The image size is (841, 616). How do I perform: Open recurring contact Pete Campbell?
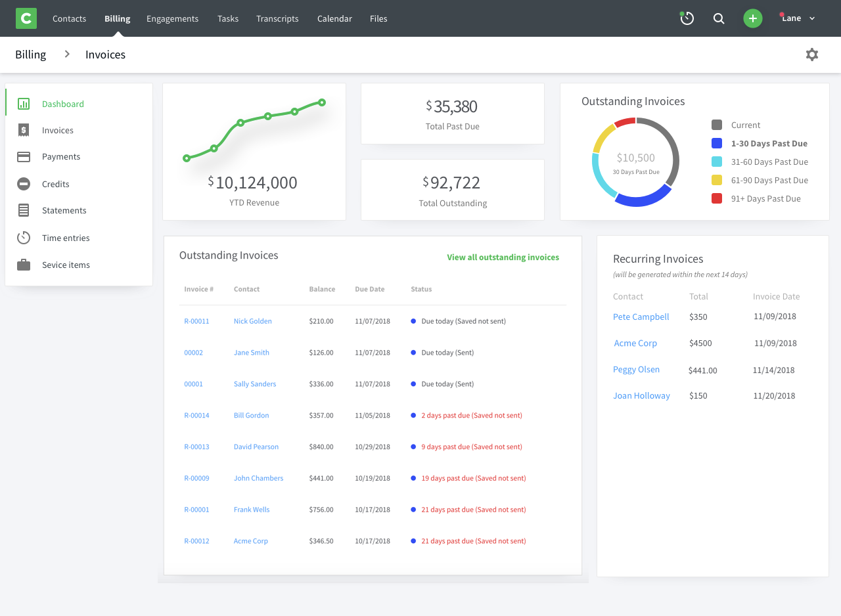pyautogui.click(x=641, y=317)
